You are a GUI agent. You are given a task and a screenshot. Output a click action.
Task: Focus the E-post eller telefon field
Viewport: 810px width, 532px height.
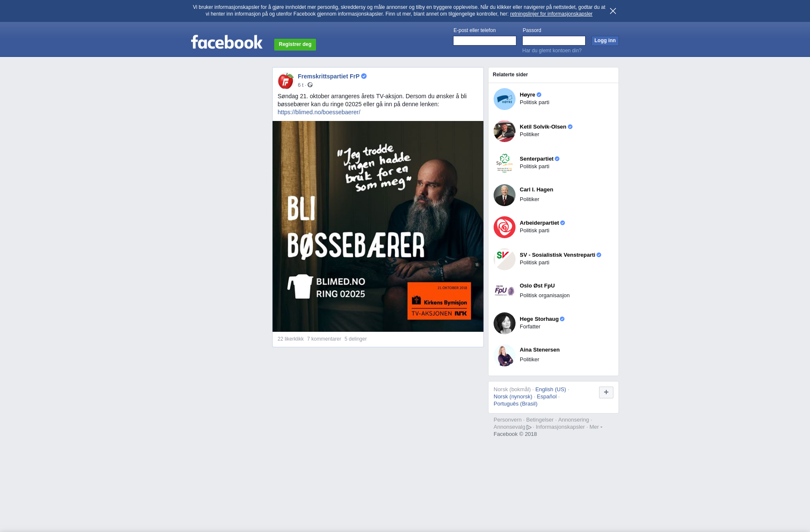coord(485,41)
